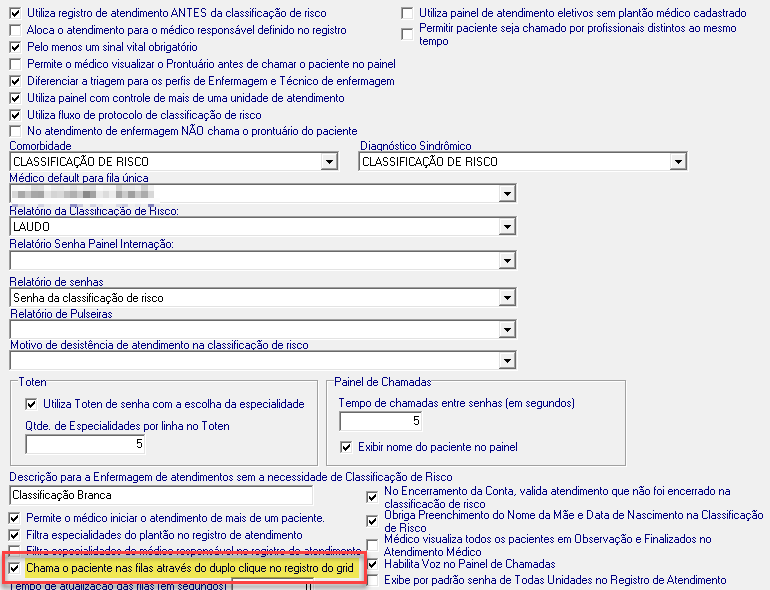Toggle 'Chama o paciente nas filas através do duplo clique'

click(14, 568)
